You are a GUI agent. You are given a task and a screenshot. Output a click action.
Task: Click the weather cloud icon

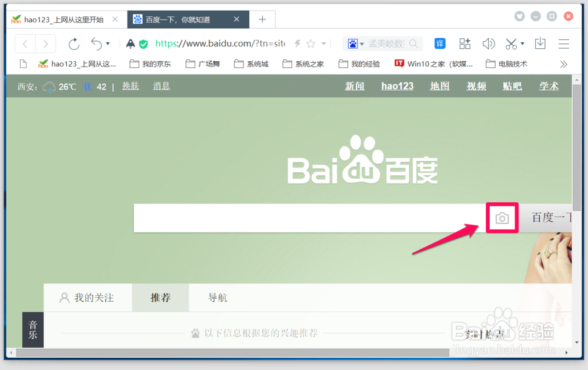49,87
